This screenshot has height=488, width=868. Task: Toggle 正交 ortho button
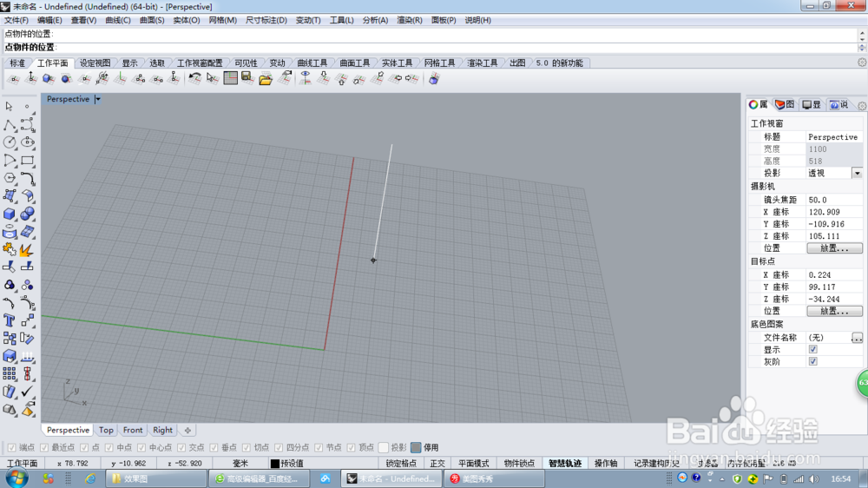(x=437, y=463)
